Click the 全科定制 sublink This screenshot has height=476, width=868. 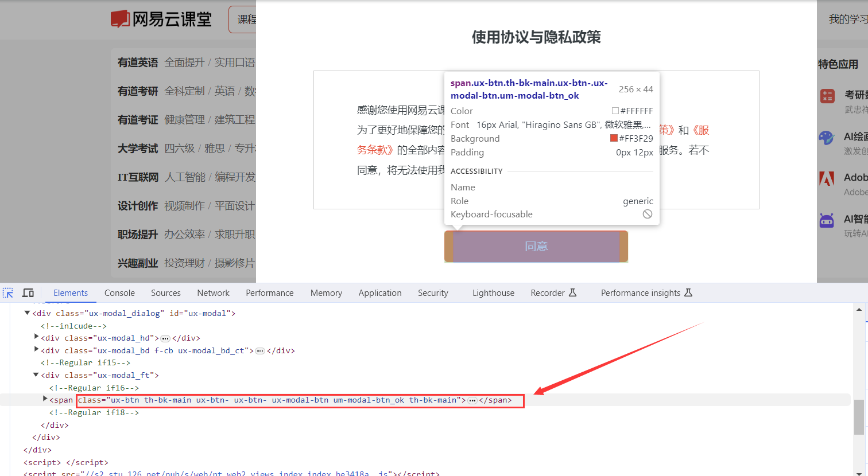click(184, 91)
